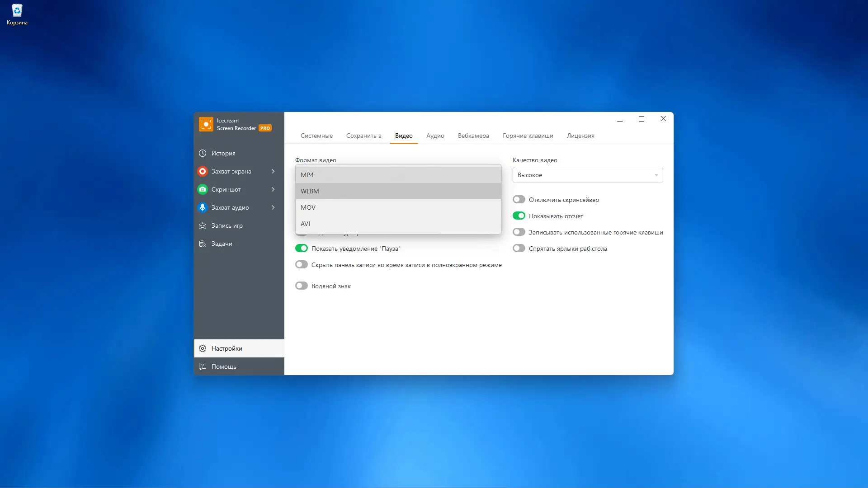Screen dimensions: 868x488
Task: Click the blue Audio capture microphone icon
Action: pyautogui.click(x=203, y=207)
